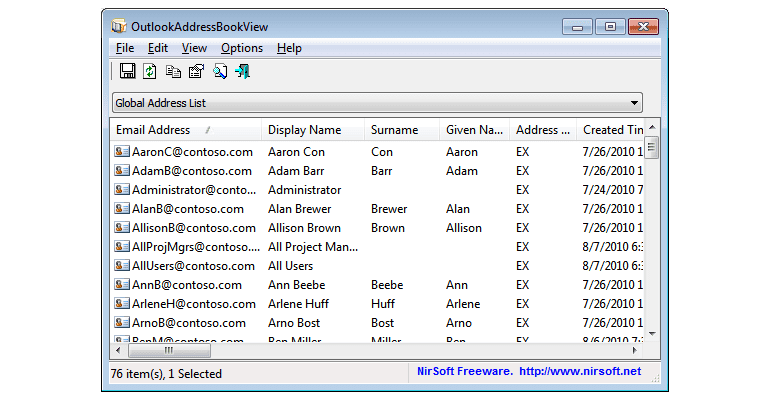Viewport: 770px width, 400px height.
Task: Sort by Surname column header
Action: pyautogui.click(x=402, y=130)
